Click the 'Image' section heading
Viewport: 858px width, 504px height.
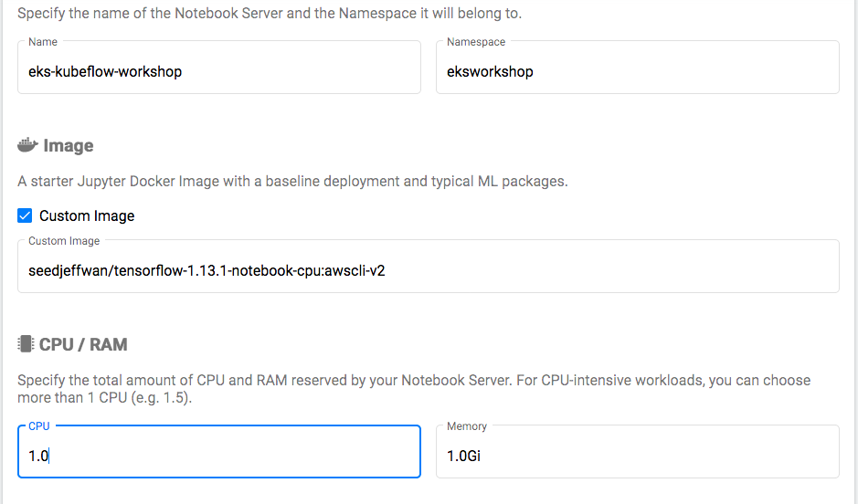(x=69, y=146)
